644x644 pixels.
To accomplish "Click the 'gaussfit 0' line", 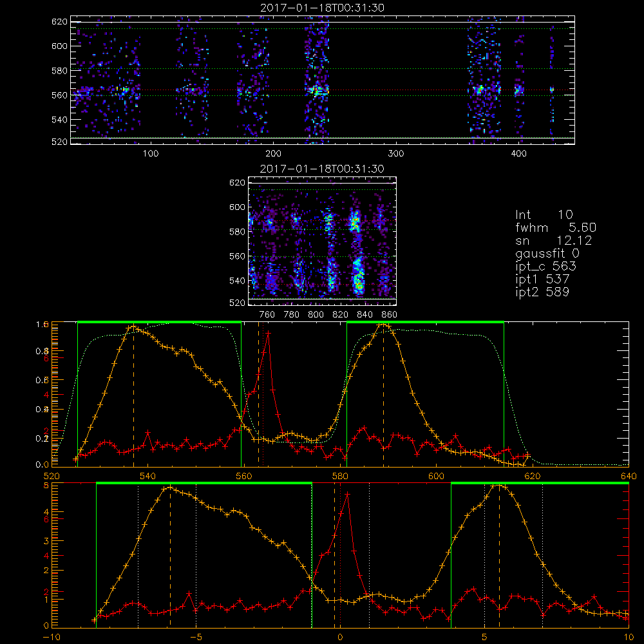I will (x=547, y=253).
